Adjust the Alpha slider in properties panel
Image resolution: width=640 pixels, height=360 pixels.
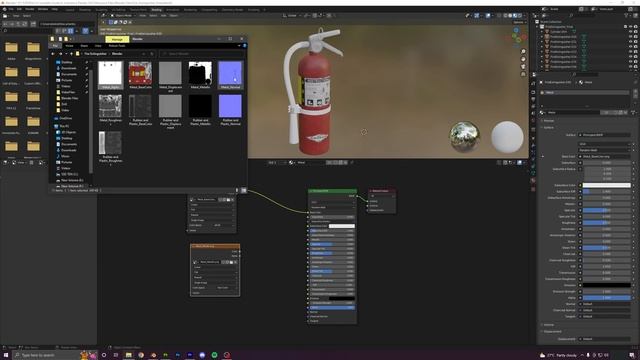point(606,298)
